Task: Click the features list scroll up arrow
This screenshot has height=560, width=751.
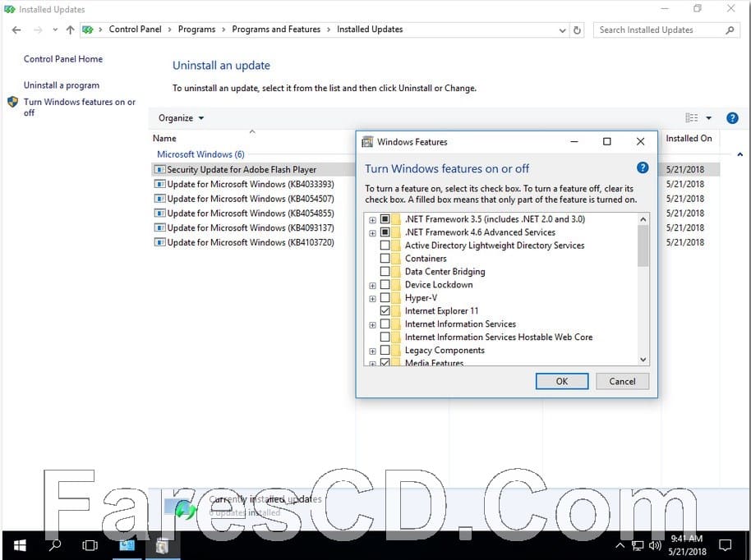Action: coord(643,219)
